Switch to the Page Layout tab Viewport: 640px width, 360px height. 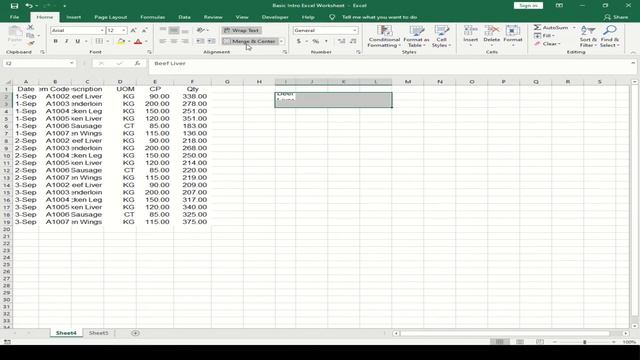pos(111,17)
